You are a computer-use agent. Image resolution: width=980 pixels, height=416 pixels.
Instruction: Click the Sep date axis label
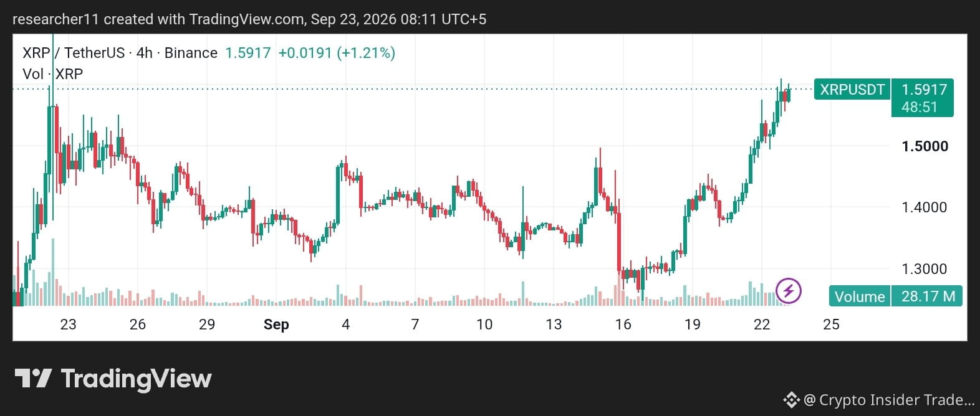(x=276, y=324)
